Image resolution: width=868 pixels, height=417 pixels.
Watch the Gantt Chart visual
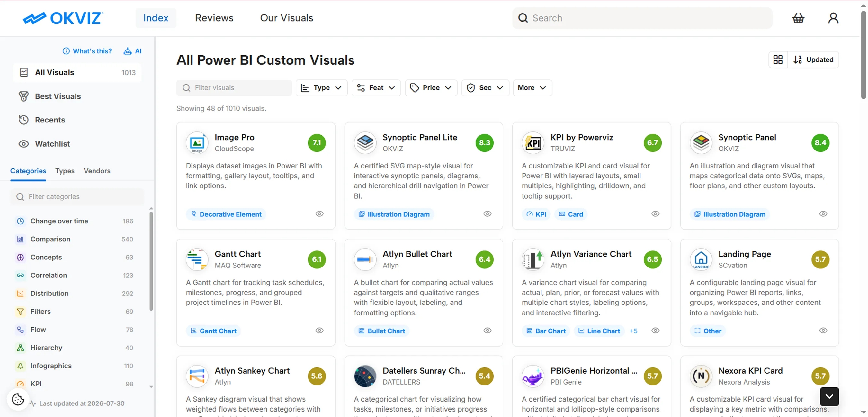[x=319, y=331]
